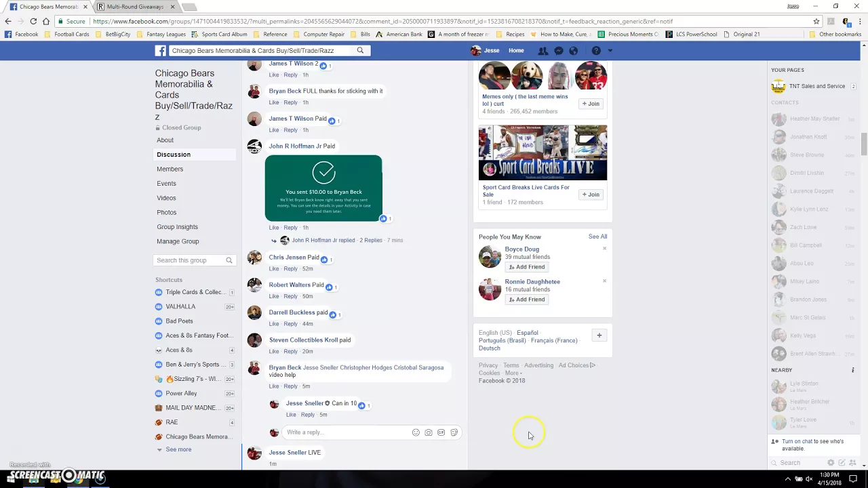Click in the Write a reply field
868x488 pixels.
coord(346,432)
